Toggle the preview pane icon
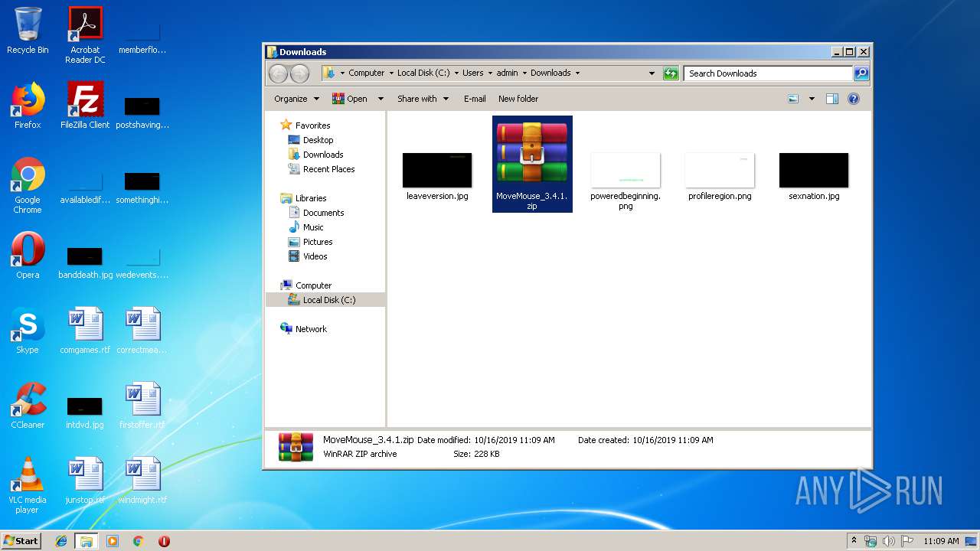 [x=832, y=99]
